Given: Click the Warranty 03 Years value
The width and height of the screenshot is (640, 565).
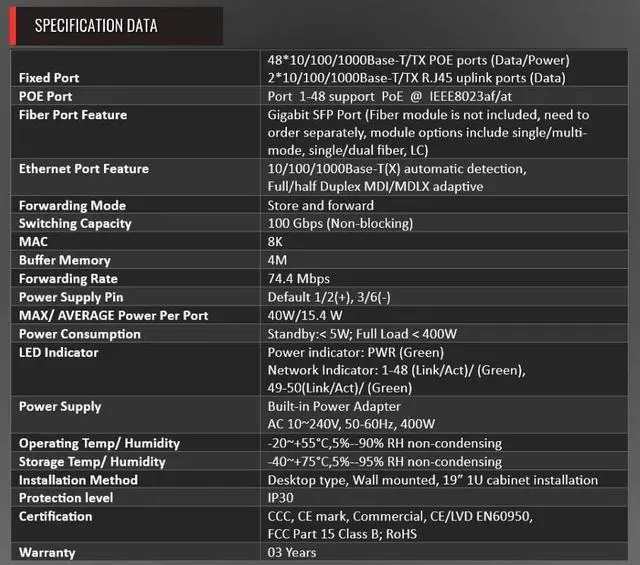Looking at the screenshot, I should tap(292, 552).
